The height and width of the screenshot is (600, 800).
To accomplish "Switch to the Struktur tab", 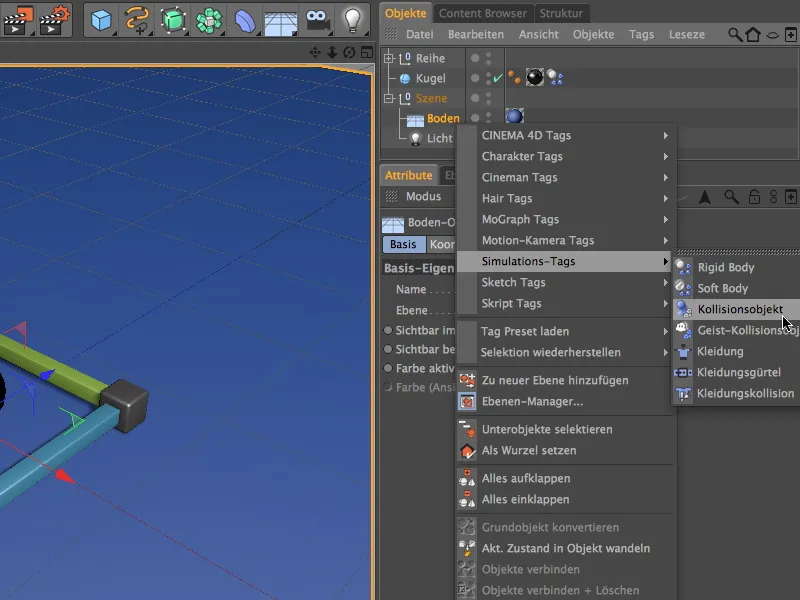I will pos(561,13).
